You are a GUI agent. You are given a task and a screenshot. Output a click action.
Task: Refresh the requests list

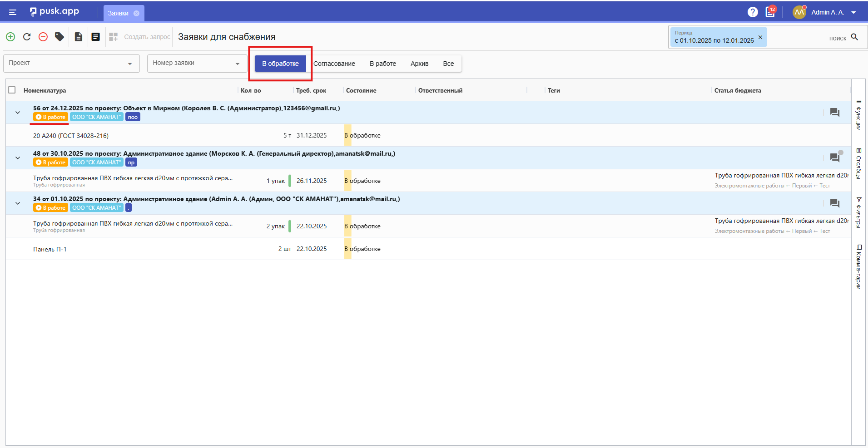point(27,37)
